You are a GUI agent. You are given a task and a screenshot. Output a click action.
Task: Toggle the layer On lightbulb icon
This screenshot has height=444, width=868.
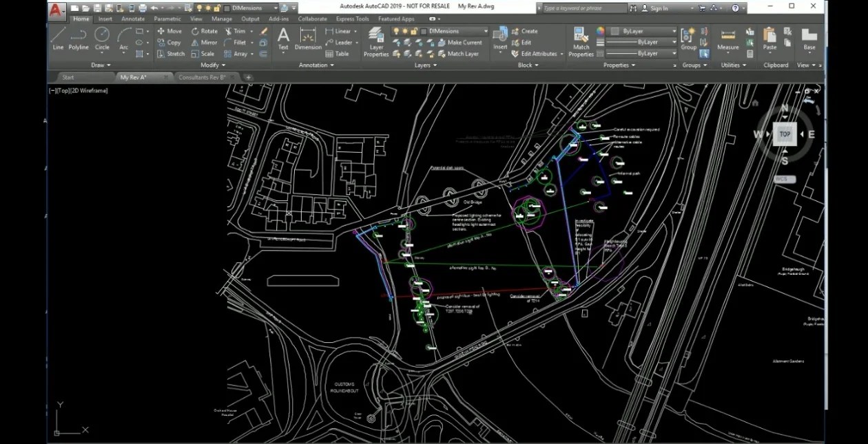(396, 31)
